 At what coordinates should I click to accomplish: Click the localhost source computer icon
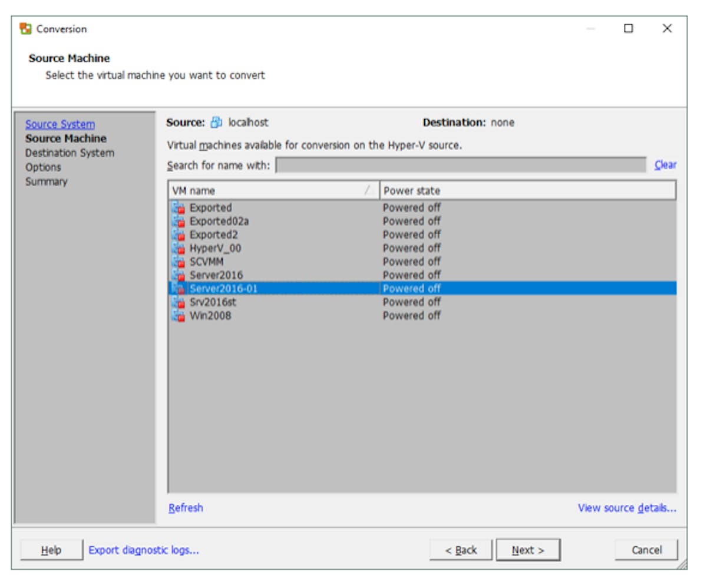217,123
